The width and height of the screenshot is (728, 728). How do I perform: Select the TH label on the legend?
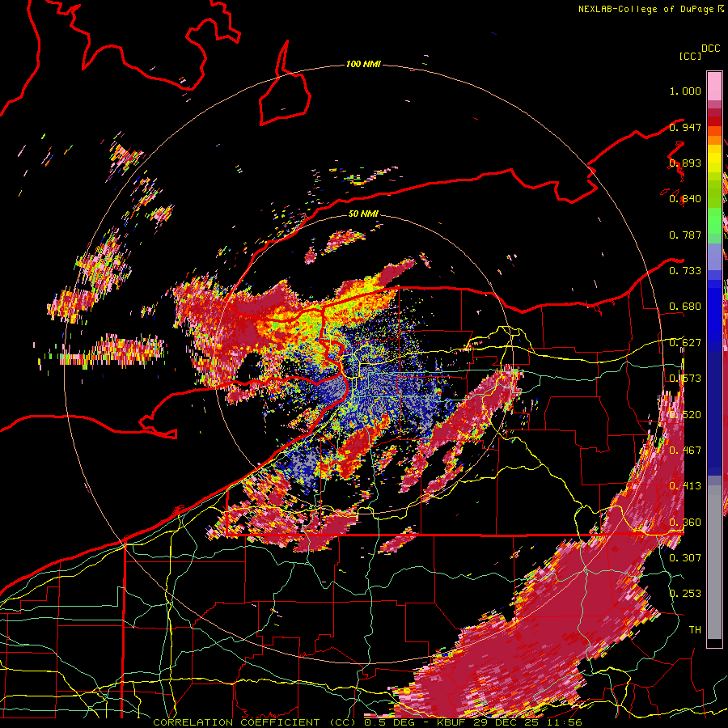coord(695,630)
